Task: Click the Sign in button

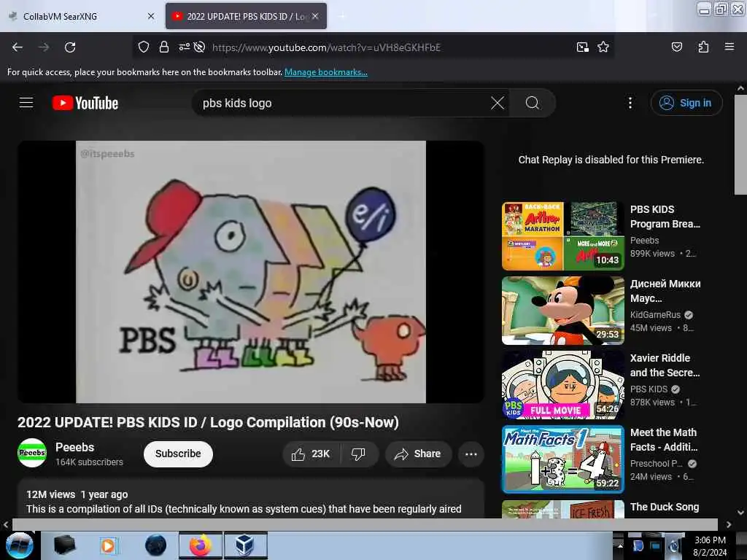Action: 686,103
